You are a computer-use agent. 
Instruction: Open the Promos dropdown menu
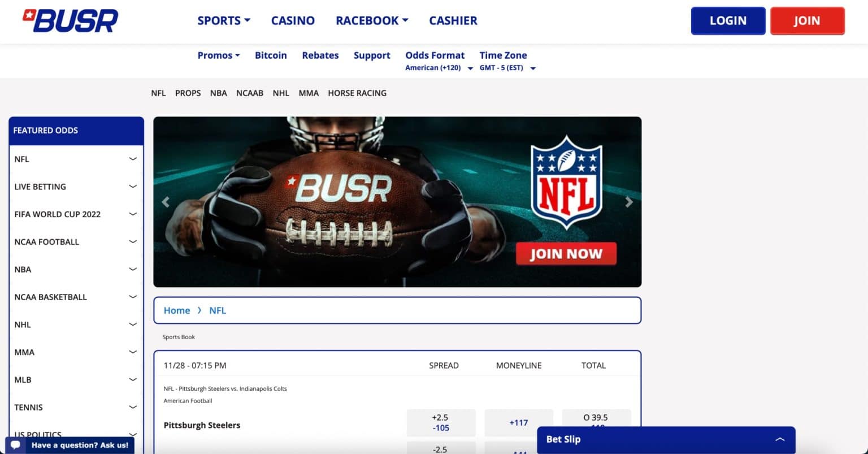click(x=218, y=55)
